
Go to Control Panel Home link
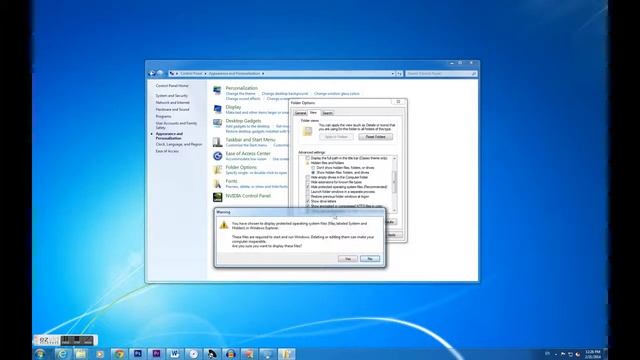(172, 86)
